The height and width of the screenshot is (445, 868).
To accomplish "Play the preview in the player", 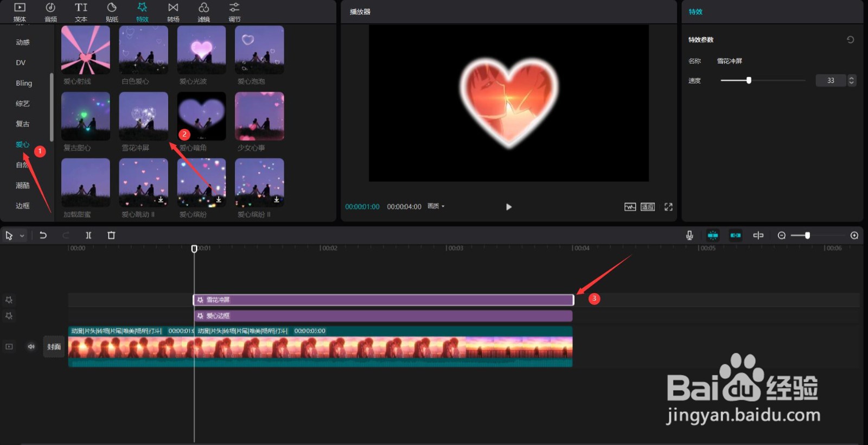I will (x=508, y=207).
